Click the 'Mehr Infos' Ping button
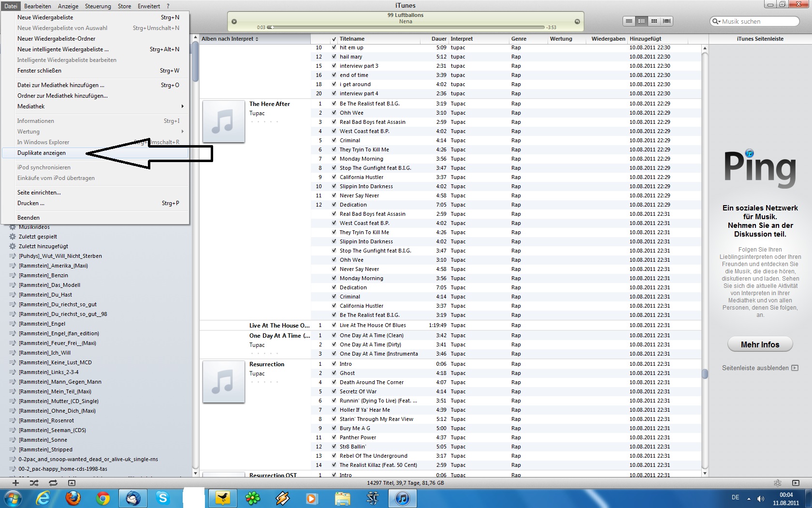 [760, 344]
